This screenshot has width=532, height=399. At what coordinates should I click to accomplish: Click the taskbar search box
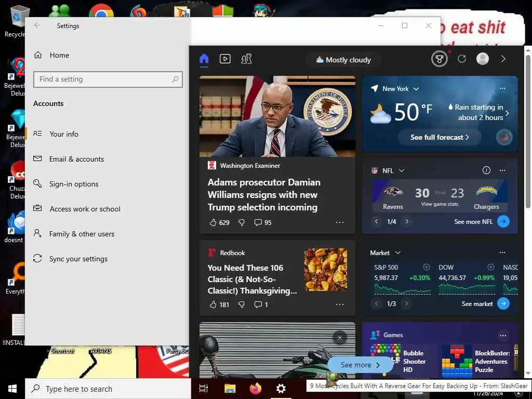(108, 389)
